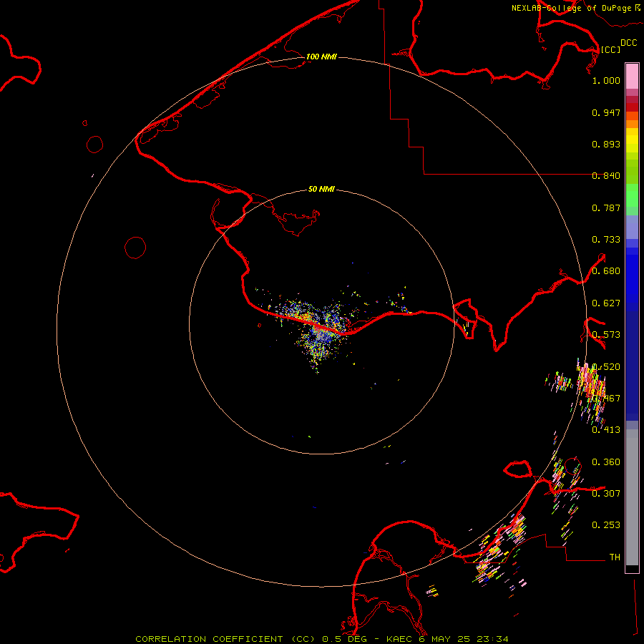This screenshot has width=644, height=644.
Task: Select the 0.573 scale value
Action: click(606, 335)
